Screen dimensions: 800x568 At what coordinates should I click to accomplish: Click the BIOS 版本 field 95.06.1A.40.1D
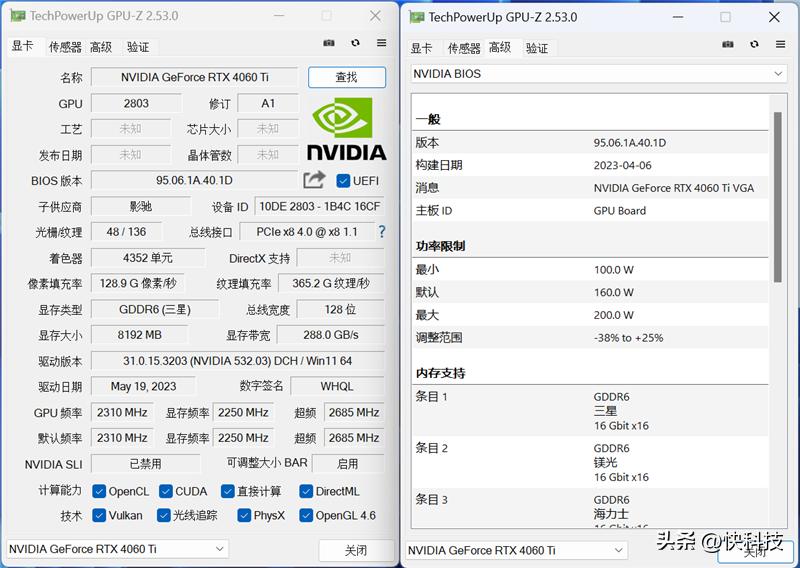(194, 181)
